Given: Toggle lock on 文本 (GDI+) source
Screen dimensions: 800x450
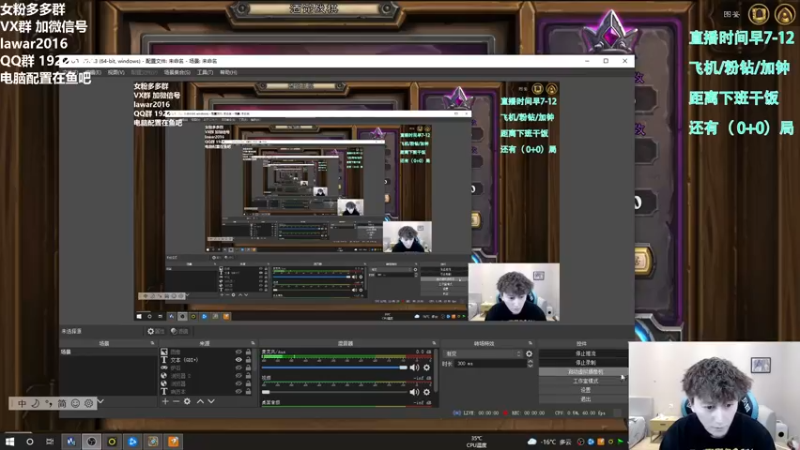Looking at the screenshot, I should (x=248, y=360).
